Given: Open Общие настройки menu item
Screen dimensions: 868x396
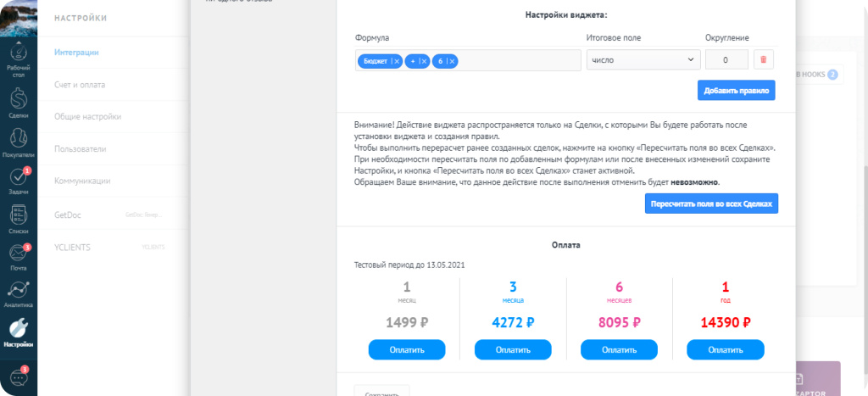Looking at the screenshot, I should [87, 117].
